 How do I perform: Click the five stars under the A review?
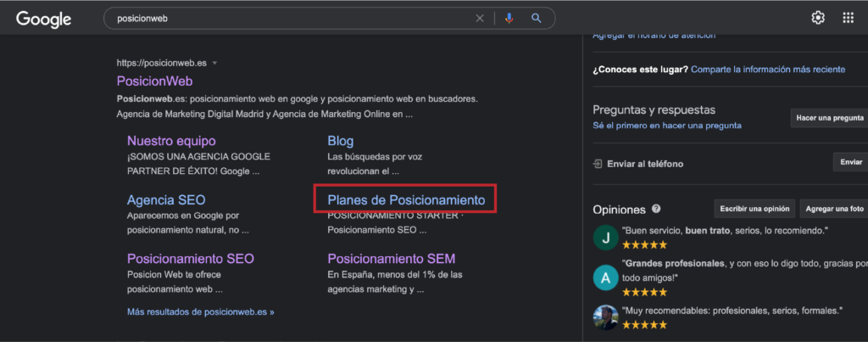coord(644,292)
